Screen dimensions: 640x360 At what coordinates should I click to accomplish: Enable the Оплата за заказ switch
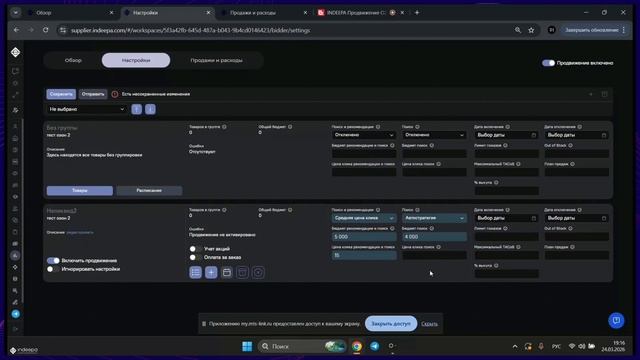click(196, 257)
